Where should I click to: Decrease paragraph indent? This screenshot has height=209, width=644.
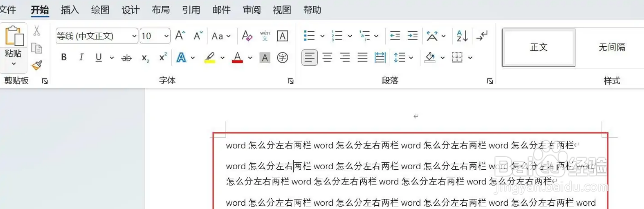[395, 36]
